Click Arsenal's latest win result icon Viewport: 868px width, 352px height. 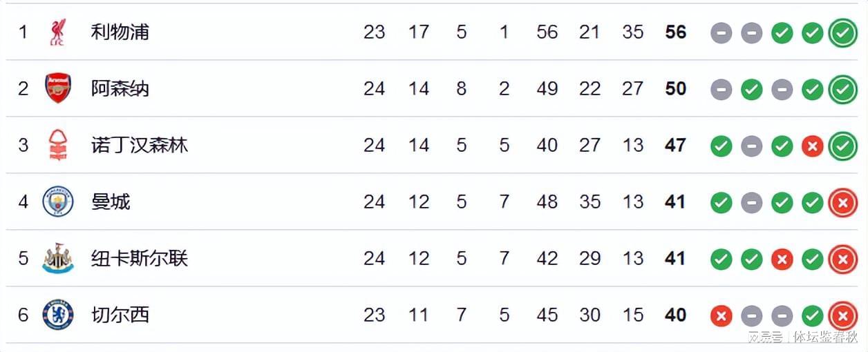pyautogui.click(x=842, y=89)
